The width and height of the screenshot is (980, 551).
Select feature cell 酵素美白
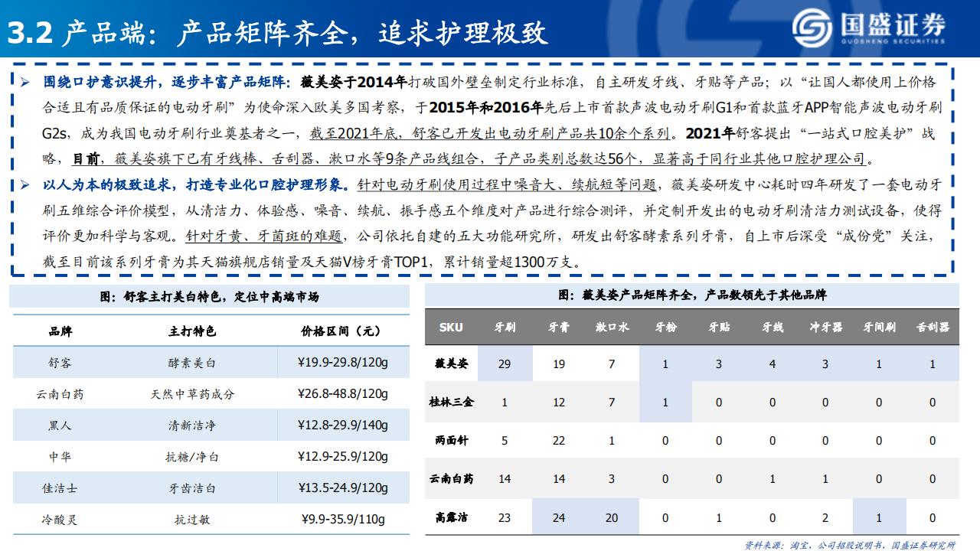tap(192, 364)
